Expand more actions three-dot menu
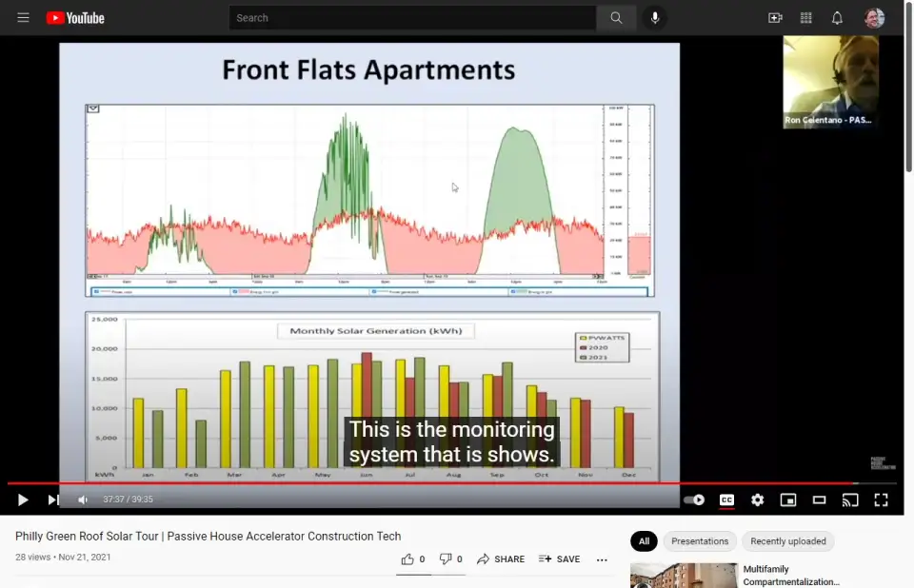The width and height of the screenshot is (914, 588). tap(602, 559)
